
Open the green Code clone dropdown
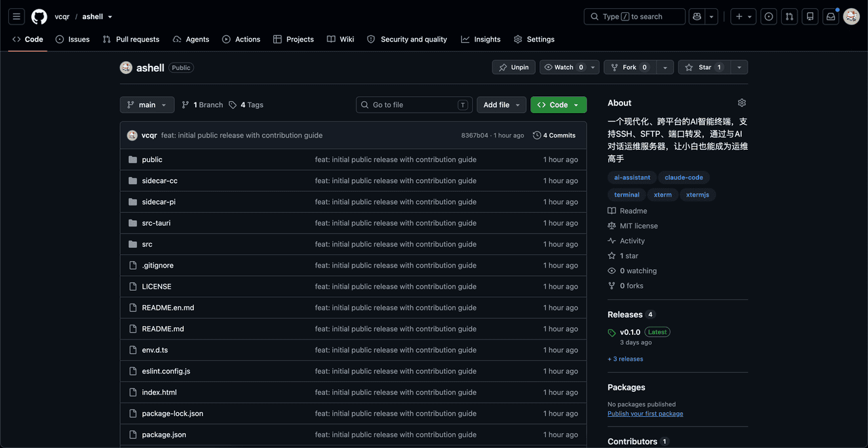(559, 105)
